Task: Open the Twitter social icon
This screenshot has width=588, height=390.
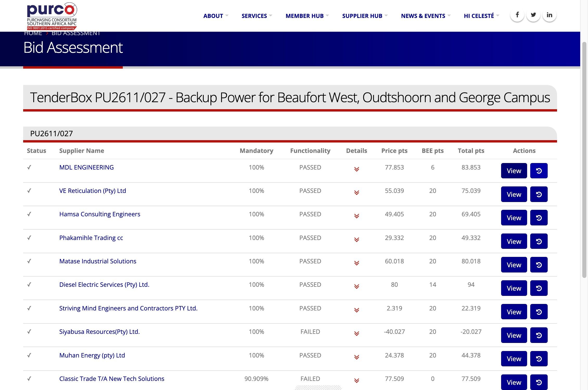Action: point(533,15)
